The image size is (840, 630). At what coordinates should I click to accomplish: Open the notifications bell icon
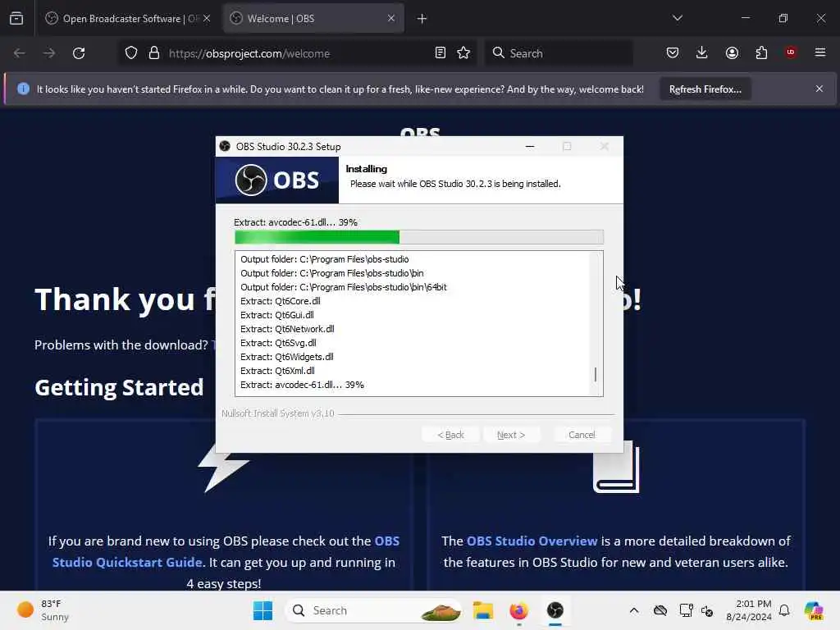784,610
